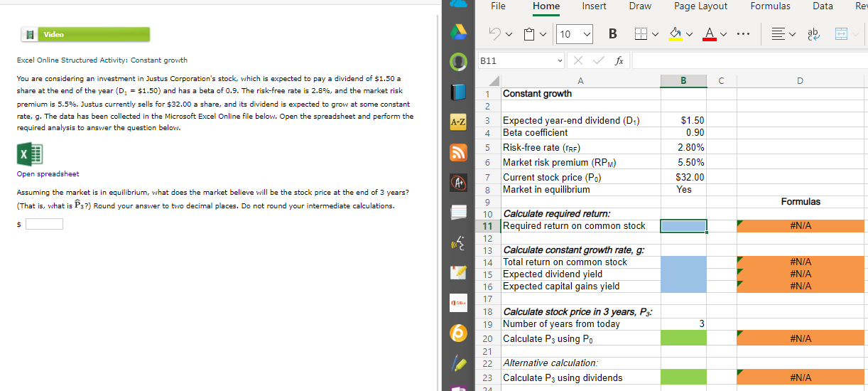Screen dimensions: 868x391
Task: Click the green profile avatar sidebar icon
Action: pyautogui.click(x=460, y=63)
